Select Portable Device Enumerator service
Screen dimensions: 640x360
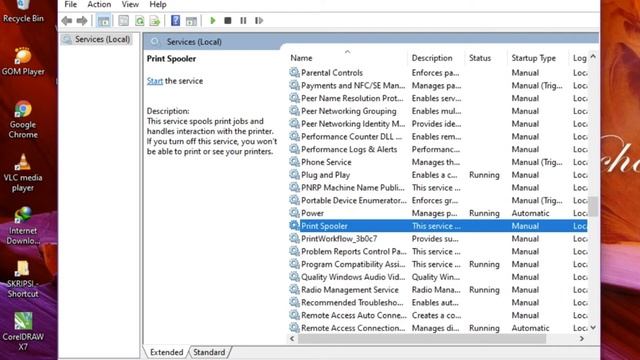pyautogui.click(x=353, y=200)
